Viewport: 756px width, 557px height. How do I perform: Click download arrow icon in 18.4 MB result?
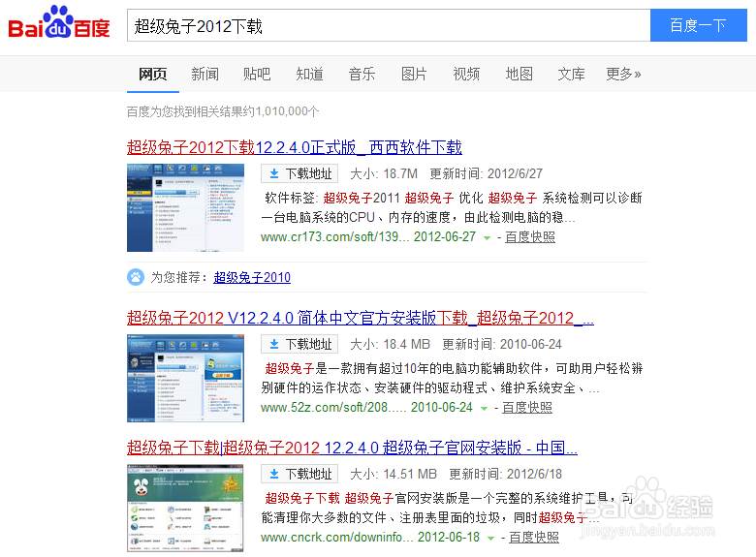point(274,345)
